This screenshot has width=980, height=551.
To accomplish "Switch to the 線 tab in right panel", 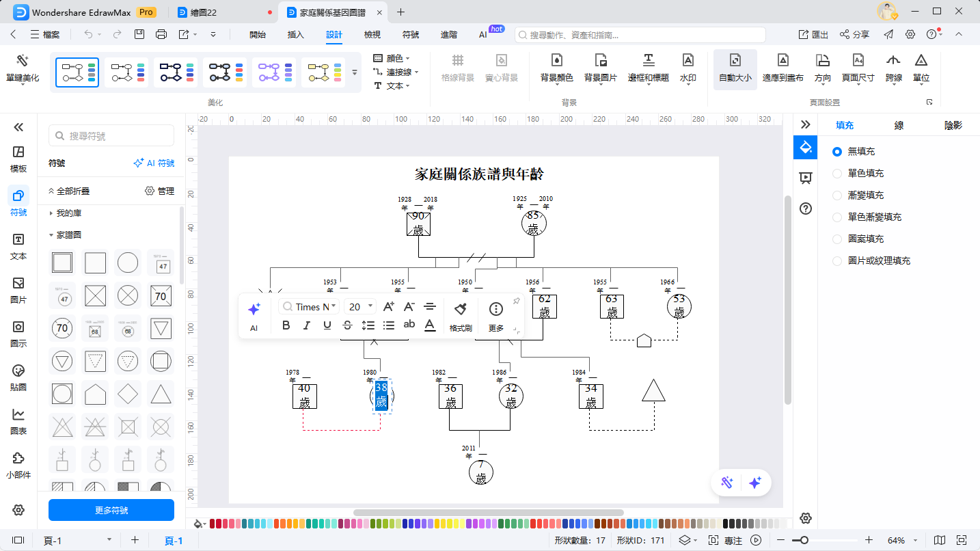I will click(x=899, y=125).
